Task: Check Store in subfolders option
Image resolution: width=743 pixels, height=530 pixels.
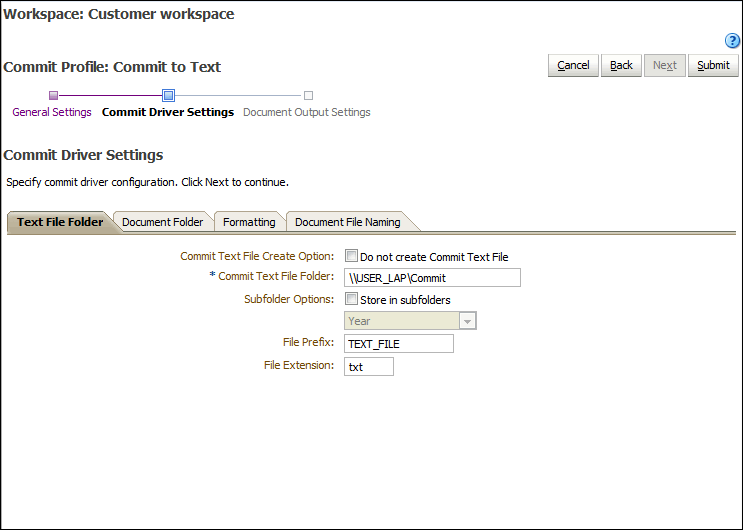Action: pos(351,299)
